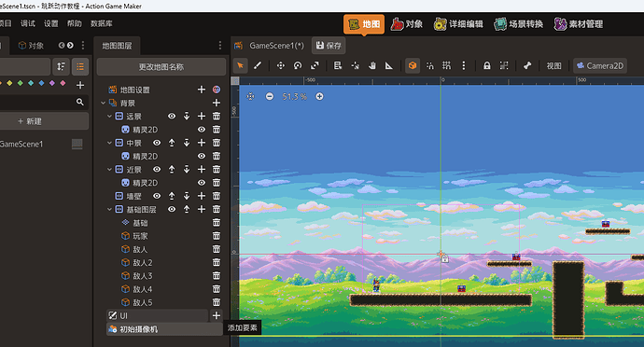The width and height of the screenshot is (644, 347).
Task: Collapse the 中景 layer node
Action: tap(109, 143)
